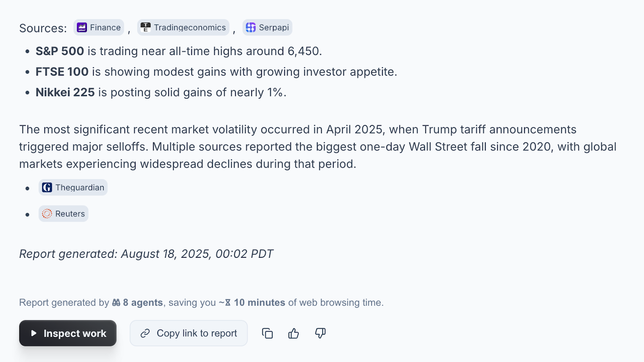Click the Reuters dotted circle logo

pyautogui.click(x=47, y=214)
